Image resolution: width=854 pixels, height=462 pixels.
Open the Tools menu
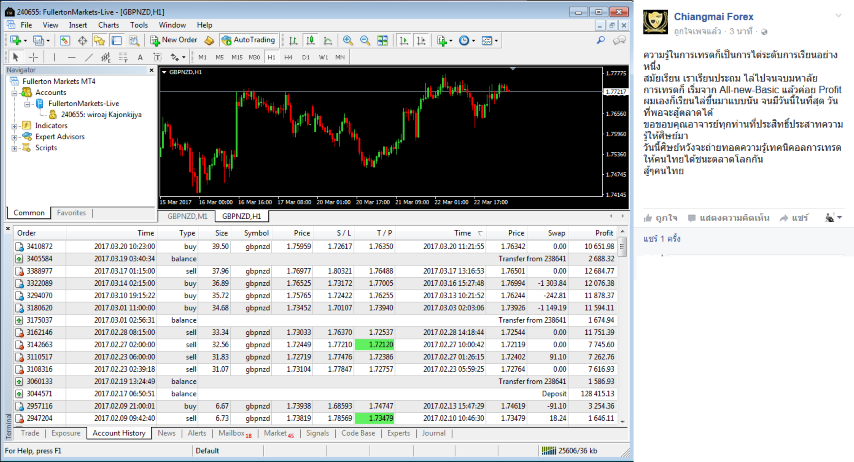point(139,25)
